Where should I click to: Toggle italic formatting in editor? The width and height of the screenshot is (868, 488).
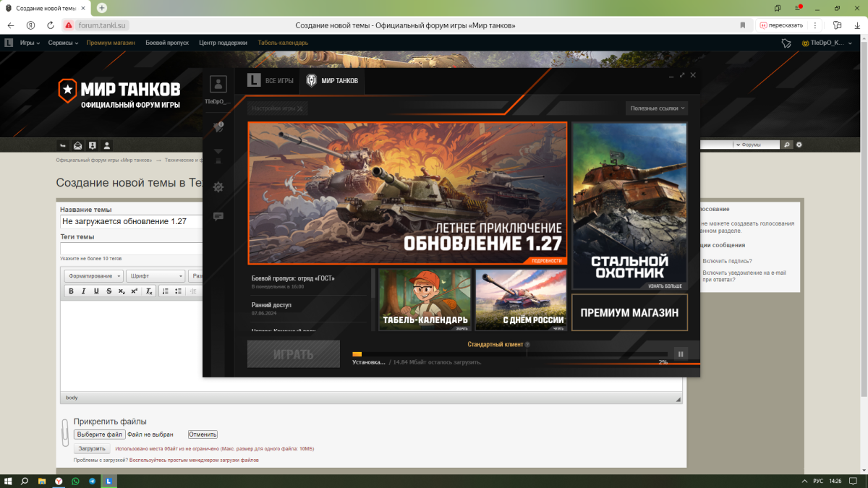point(83,291)
